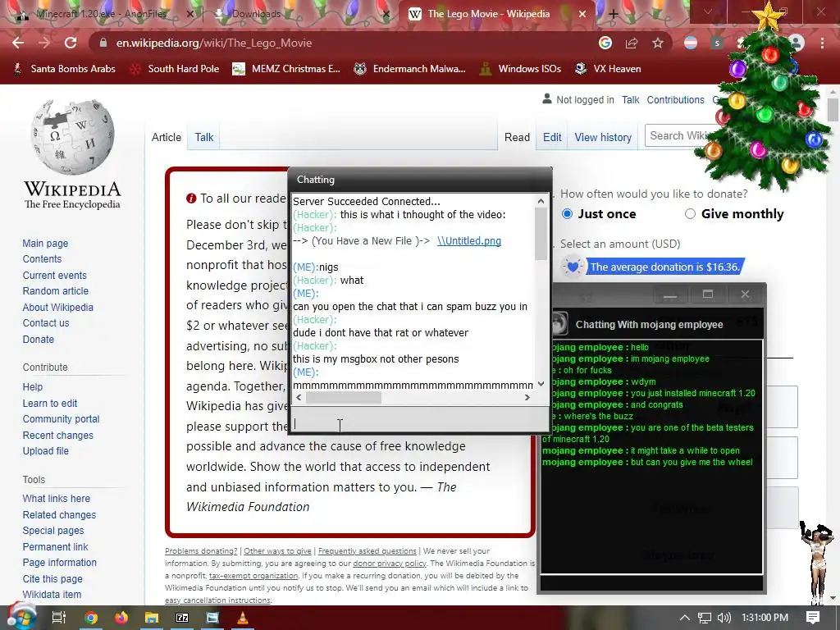Open the picture viewer taskbar icon
Screen dimensions: 840x630
coord(212,618)
